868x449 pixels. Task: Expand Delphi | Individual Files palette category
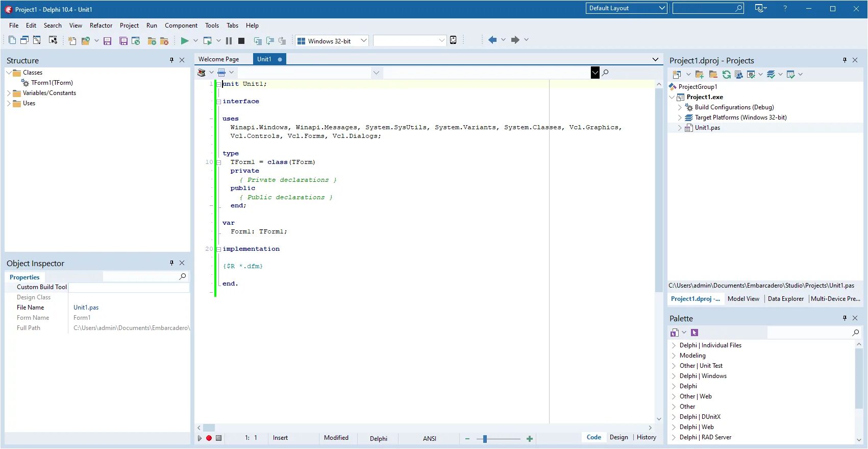click(x=674, y=345)
